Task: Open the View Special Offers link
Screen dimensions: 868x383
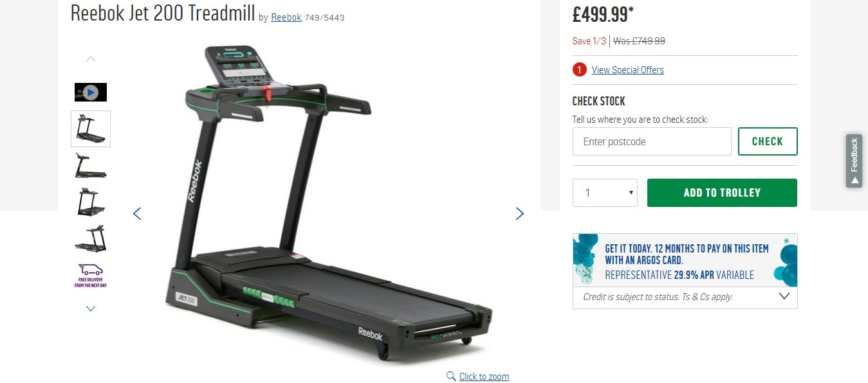Action: pyautogui.click(x=627, y=70)
